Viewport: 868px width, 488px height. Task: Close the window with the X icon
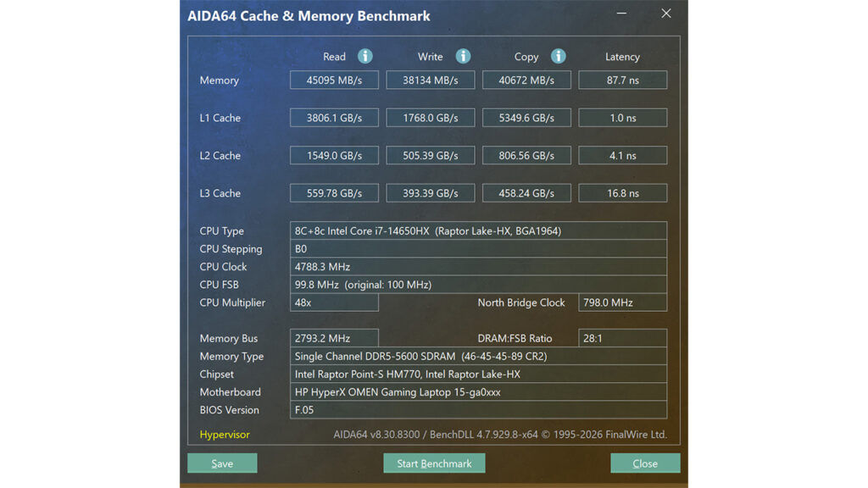(x=666, y=14)
